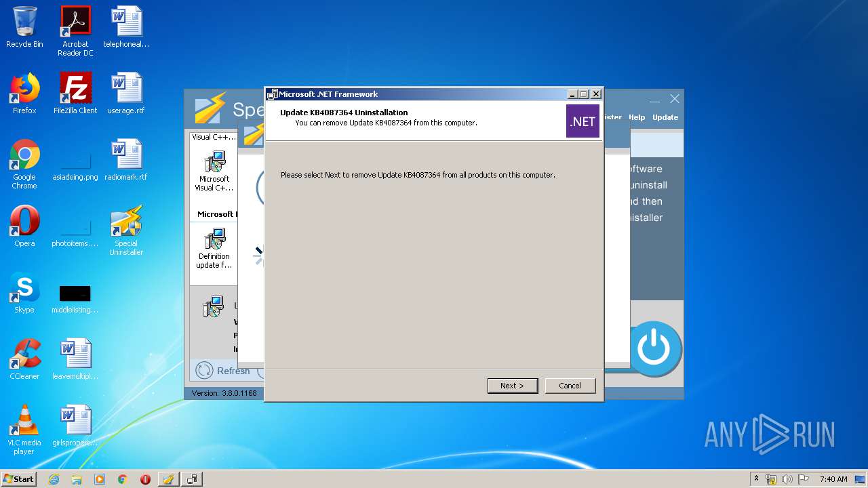868x488 pixels.
Task: Open Windows Explorer from taskbar
Action: [77, 479]
